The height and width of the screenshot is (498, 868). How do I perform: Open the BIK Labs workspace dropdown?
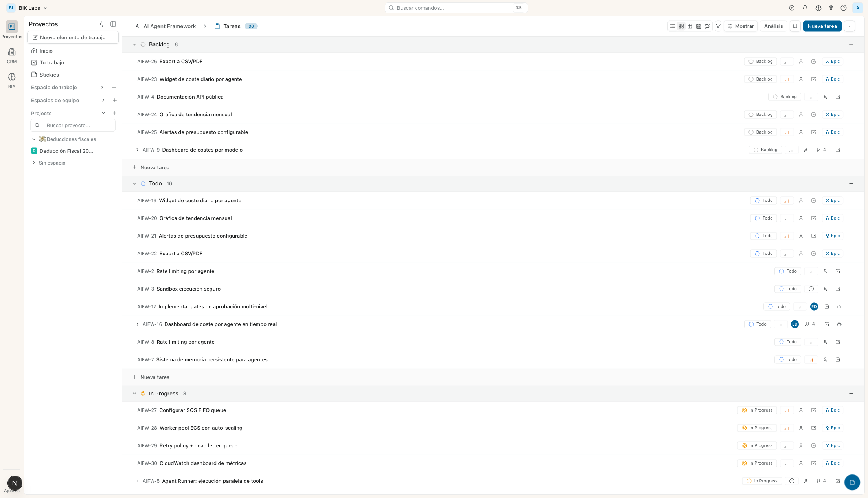(x=33, y=8)
